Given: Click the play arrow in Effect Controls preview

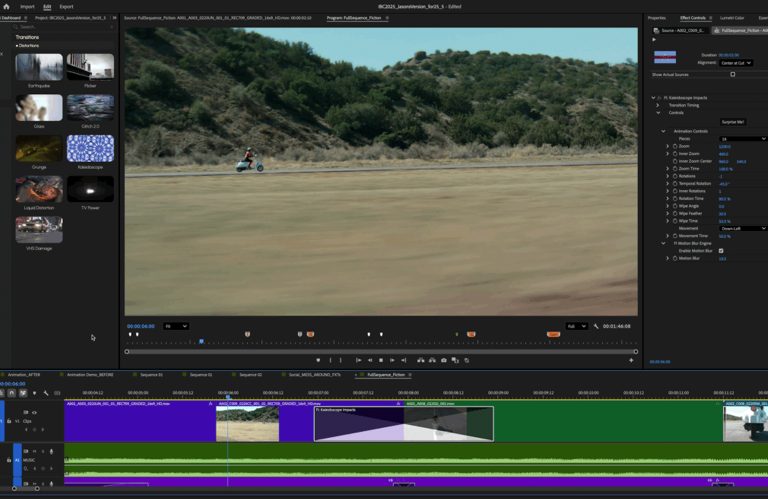Looking at the screenshot, I should click(654, 40).
